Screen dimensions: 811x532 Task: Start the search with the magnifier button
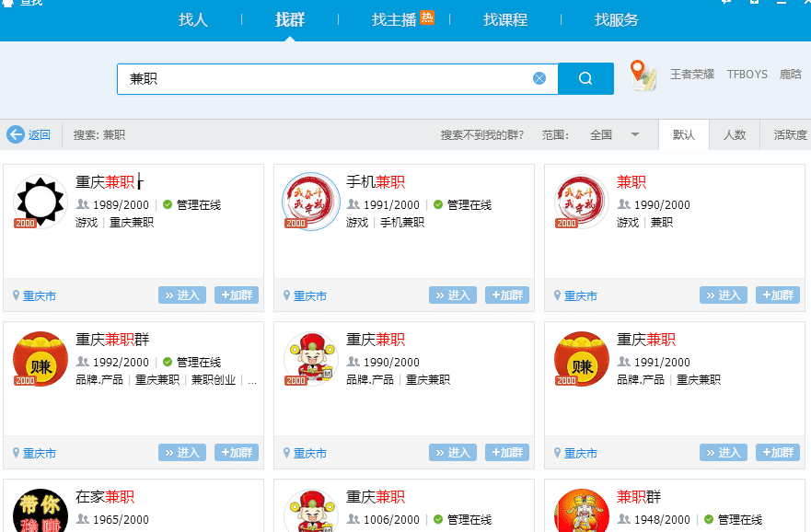tap(585, 78)
